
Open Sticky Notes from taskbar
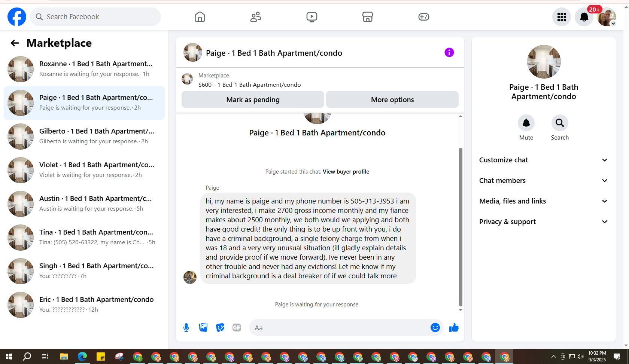(x=101, y=357)
